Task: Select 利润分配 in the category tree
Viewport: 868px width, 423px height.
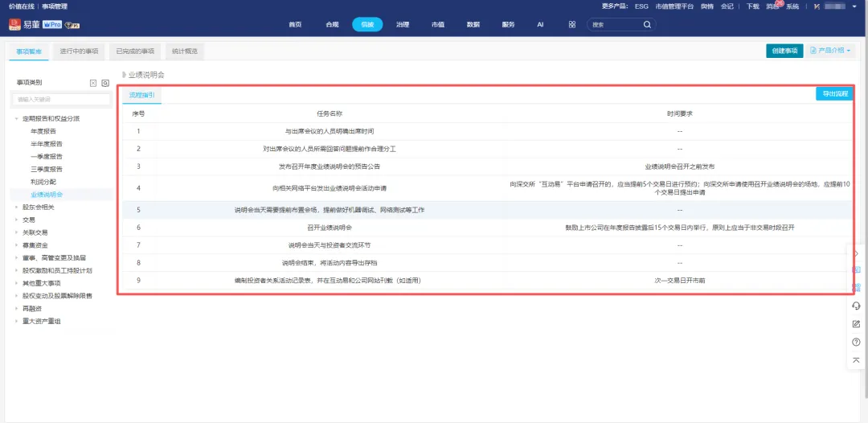Action: click(x=43, y=183)
